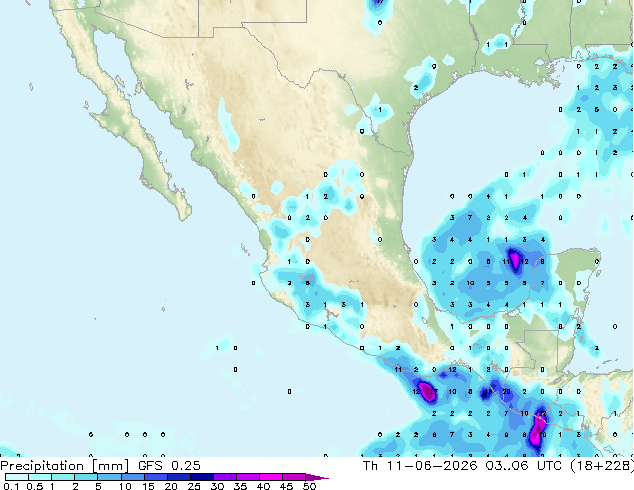634x490 pixels.
Task: Click the '27' precipitation value on the map
Action: (434, 391)
